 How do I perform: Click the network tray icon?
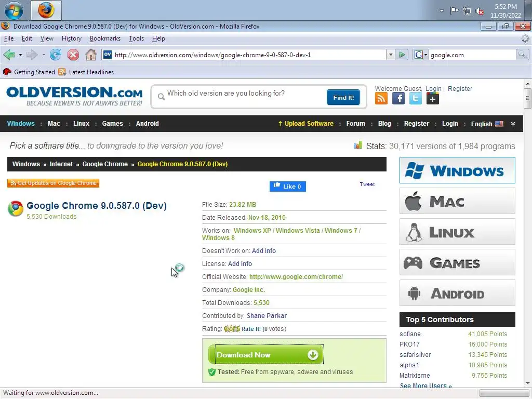467,11
